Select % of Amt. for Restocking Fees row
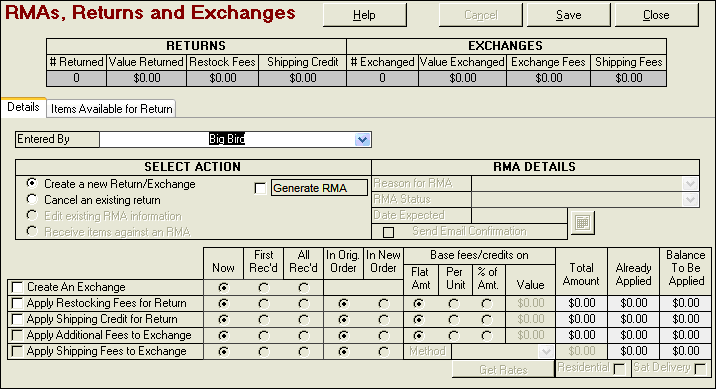This screenshot has width=716, height=389. coord(487,304)
